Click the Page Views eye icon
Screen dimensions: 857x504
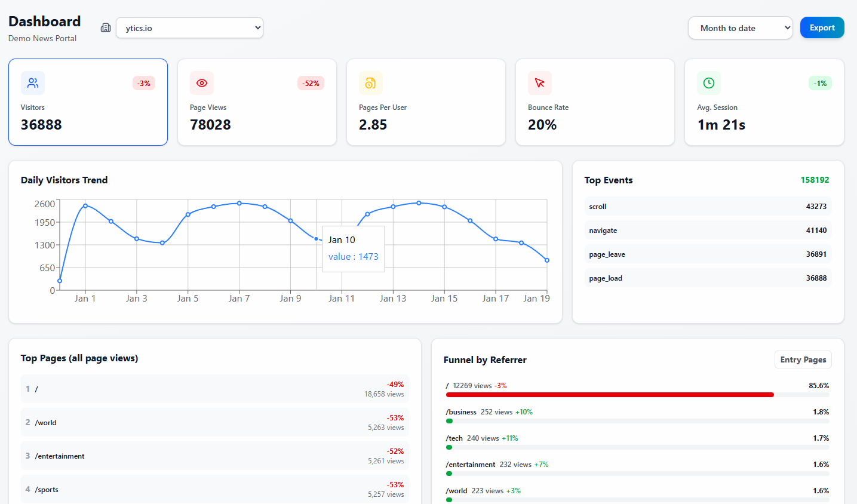point(202,83)
